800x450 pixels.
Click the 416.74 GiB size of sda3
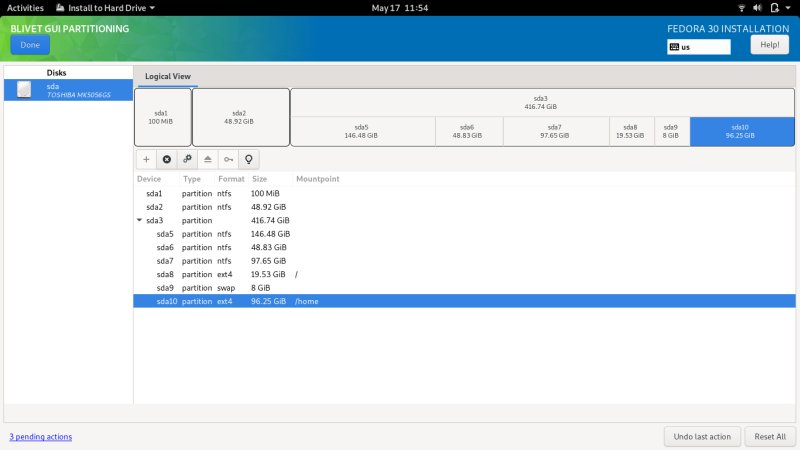270,220
